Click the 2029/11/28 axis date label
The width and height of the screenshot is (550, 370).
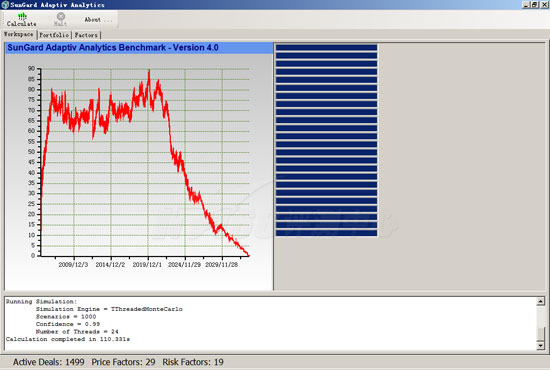click(x=221, y=264)
